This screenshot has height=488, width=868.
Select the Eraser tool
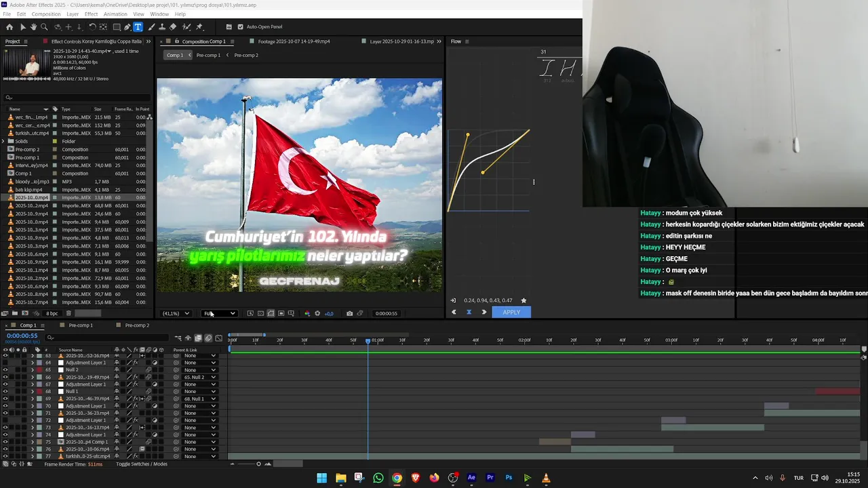[x=173, y=27]
